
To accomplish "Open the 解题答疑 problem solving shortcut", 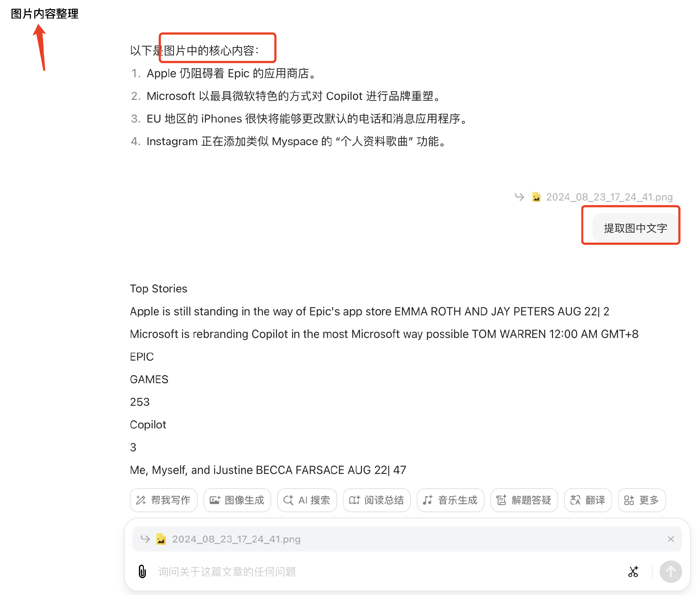I will tap(524, 500).
